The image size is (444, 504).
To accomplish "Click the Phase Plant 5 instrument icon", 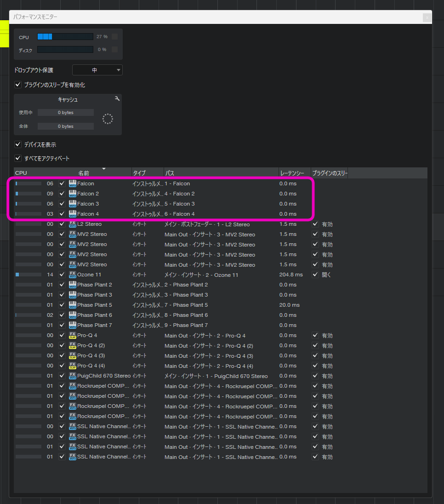I will point(72,305).
